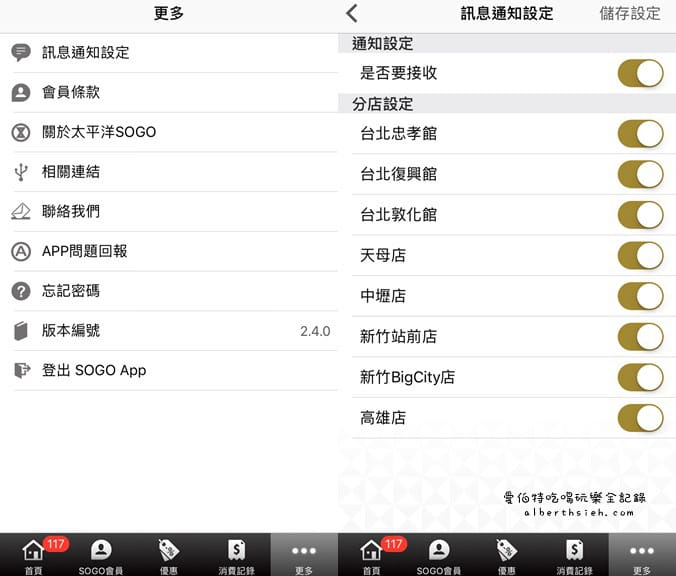Tap the question mark icon beside 忘記密碼
Viewport: 676px width, 576px height.
21,291
